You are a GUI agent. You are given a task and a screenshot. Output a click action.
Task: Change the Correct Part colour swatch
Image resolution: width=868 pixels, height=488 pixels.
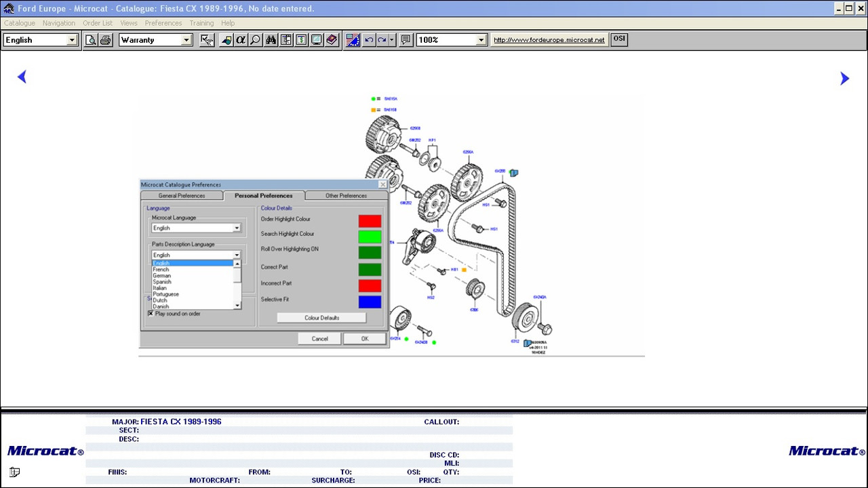[370, 269]
